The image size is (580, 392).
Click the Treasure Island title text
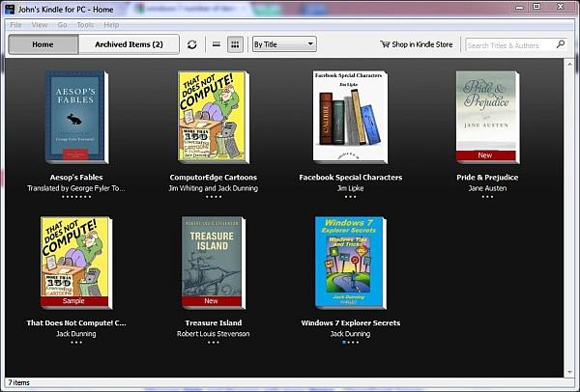(214, 322)
